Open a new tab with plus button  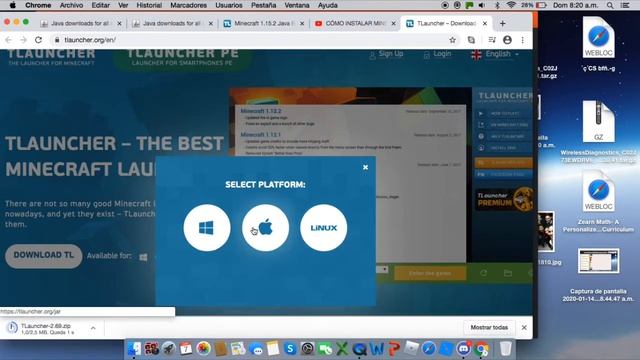tap(502, 24)
